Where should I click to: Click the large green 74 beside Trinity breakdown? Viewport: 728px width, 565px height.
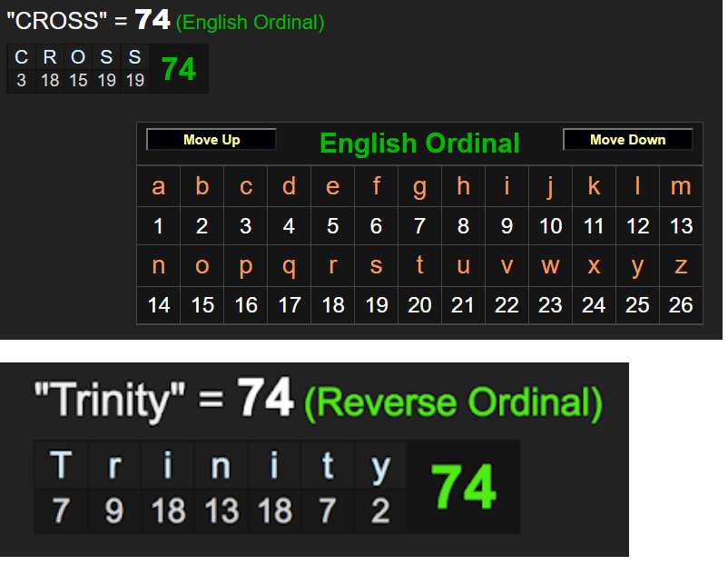464,488
